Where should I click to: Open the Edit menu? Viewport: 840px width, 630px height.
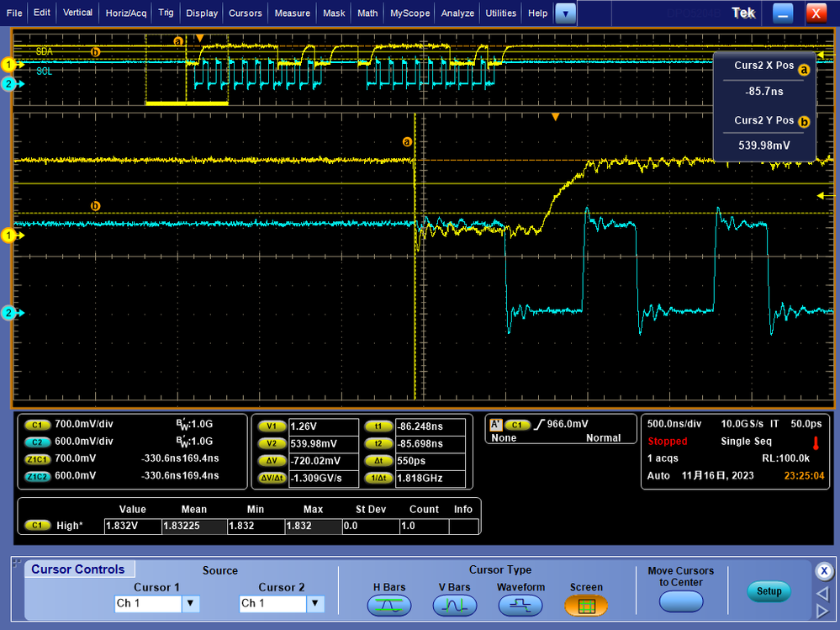pos(42,13)
